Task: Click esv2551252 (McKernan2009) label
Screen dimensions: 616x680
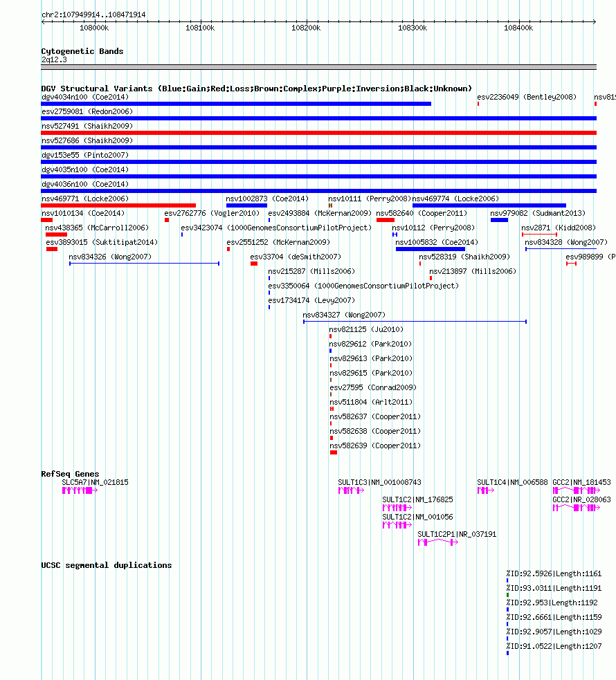Action: (278, 242)
